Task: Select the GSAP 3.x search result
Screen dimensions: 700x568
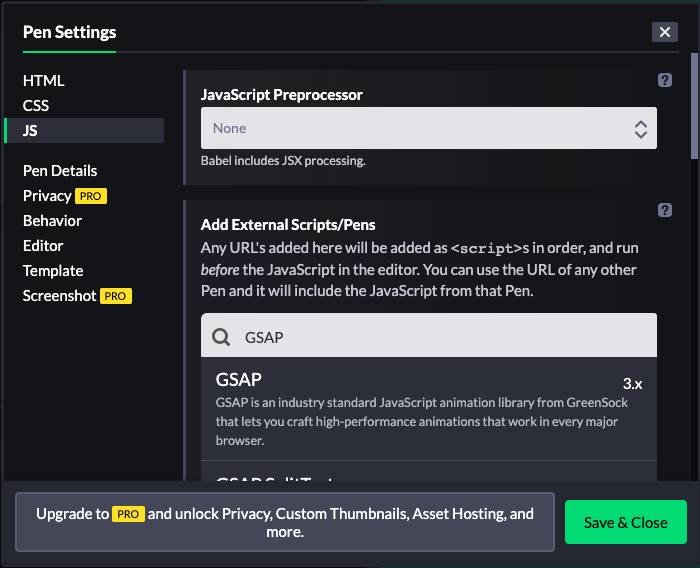Action: tap(429, 409)
